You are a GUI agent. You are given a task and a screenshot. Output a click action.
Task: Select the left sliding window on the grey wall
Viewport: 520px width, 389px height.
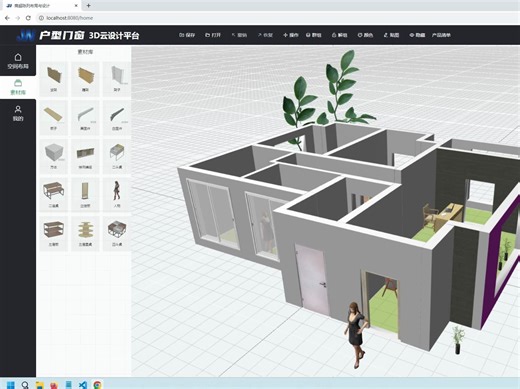click(x=212, y=213)
